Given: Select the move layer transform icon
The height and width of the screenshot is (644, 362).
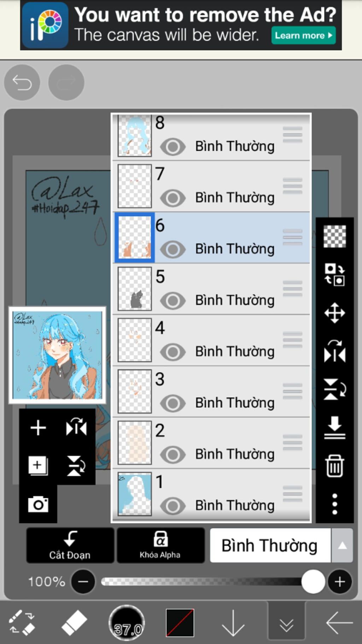Looking at the screenshot, I should (x=334, y=313).
